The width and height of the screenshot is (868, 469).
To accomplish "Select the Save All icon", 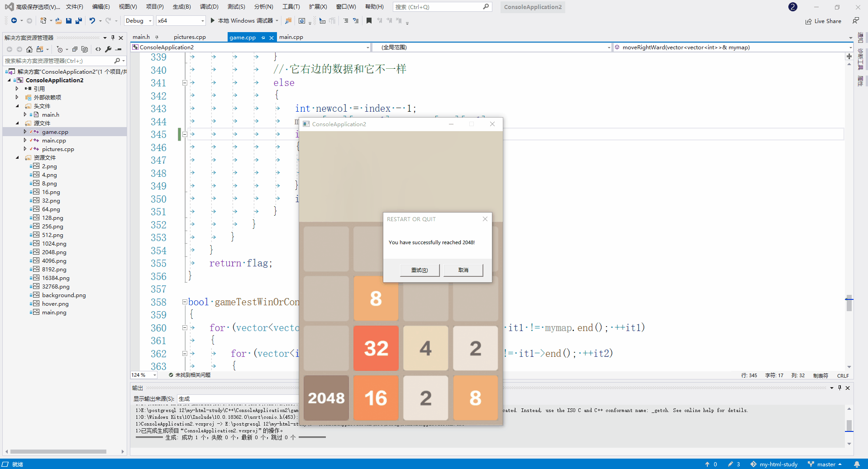I will [x=78, y=20].
